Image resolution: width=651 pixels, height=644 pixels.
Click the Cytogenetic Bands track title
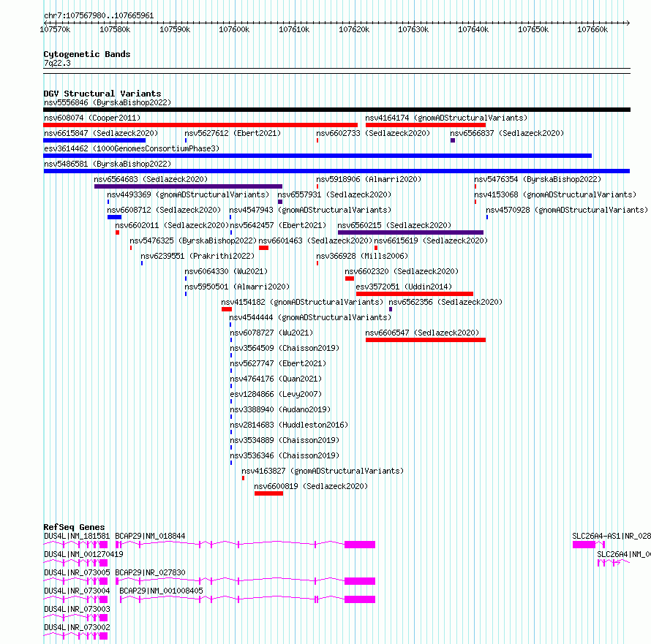87,54
